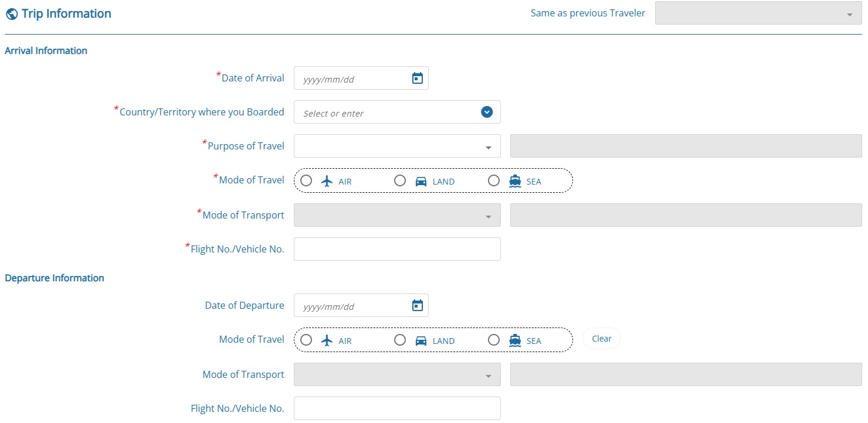Select LAND radio button for arrival

(x=400, y=180)
